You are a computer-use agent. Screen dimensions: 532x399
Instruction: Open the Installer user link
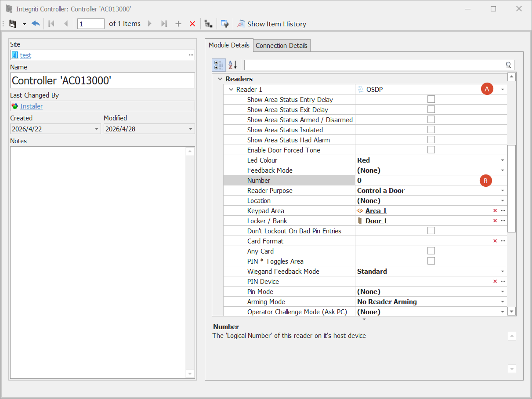click(31, 106)
